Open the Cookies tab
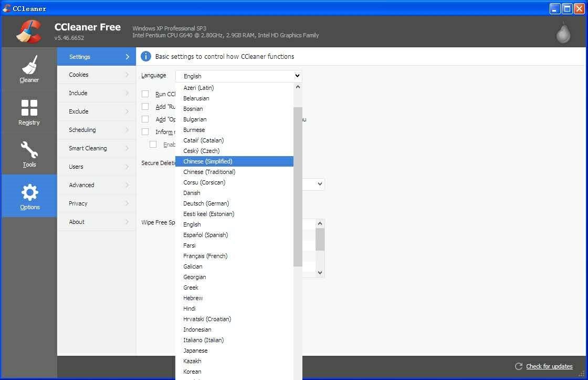This screenshot has width=588, height=380. (97, 75)
